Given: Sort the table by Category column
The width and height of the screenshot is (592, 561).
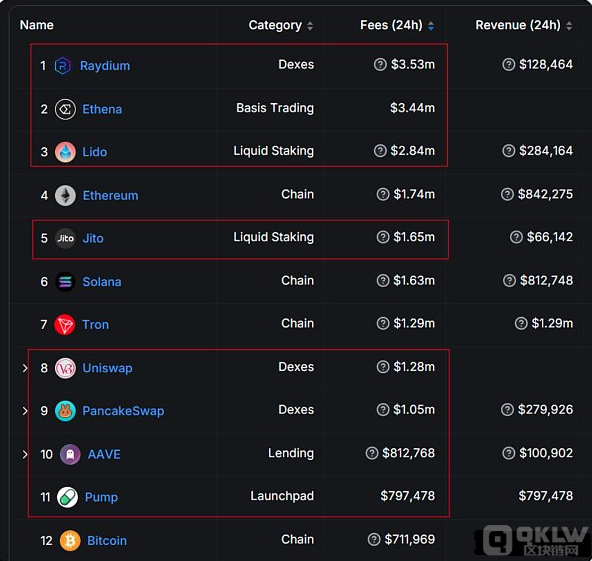Looking at the screenshot, I should [x=281, y=25].
